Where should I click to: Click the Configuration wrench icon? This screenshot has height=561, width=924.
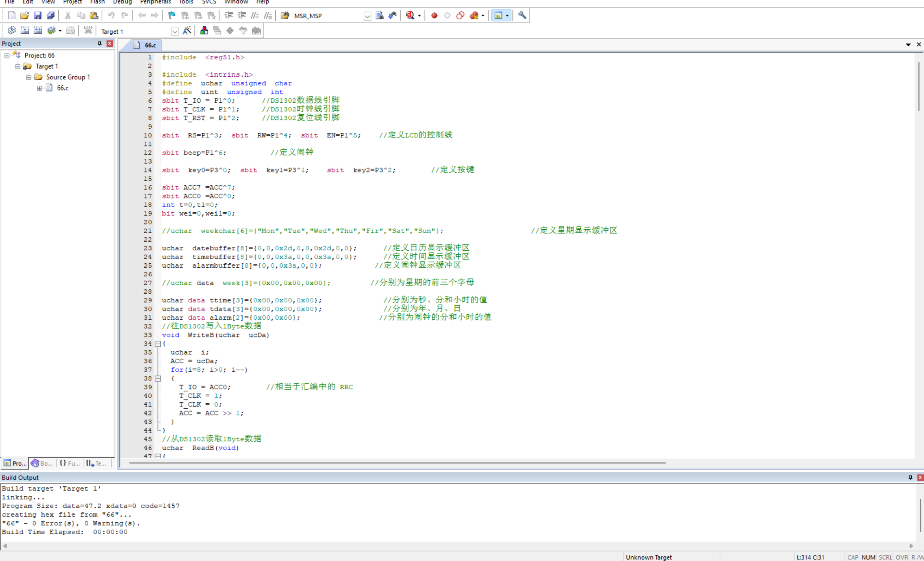(x=522, y=16)
